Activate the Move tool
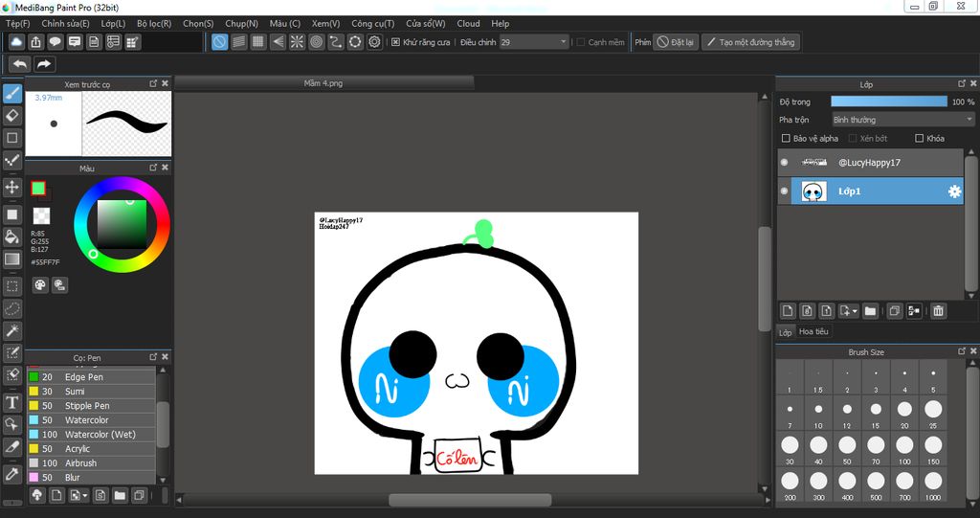The width and height of the screenshot is (980, 518). pyautogui.click(x=11, y=187)
